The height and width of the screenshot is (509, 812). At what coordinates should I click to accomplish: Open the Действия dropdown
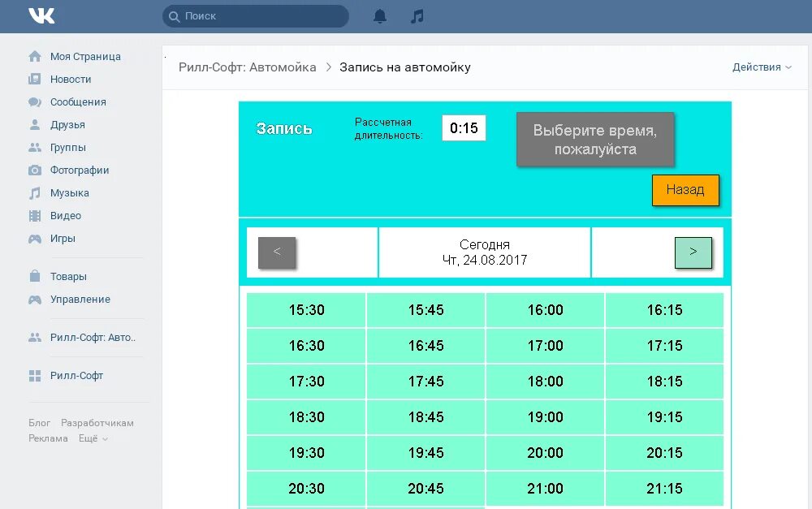(762, 67)
